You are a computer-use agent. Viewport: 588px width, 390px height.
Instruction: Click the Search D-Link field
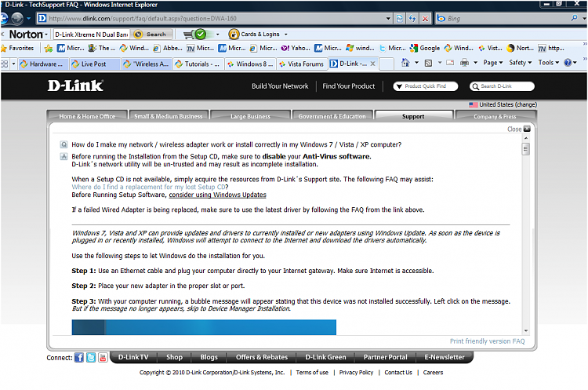click(502, 86)
